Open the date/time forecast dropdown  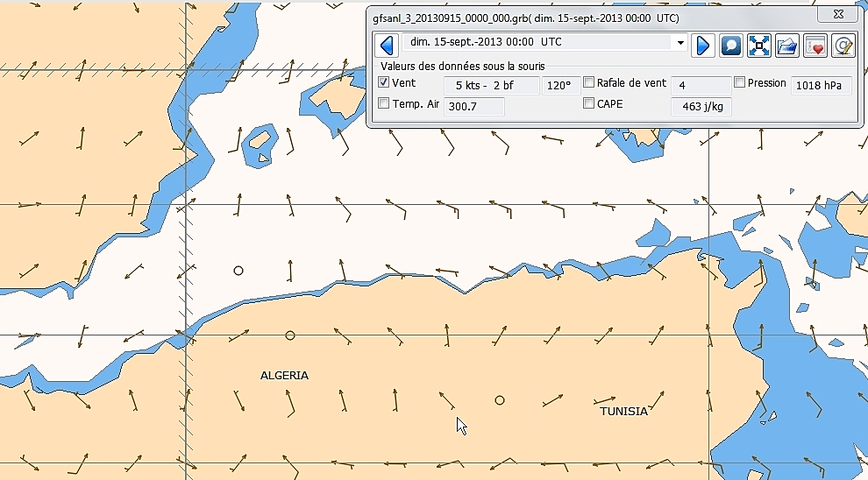click(x=680, y=43)
